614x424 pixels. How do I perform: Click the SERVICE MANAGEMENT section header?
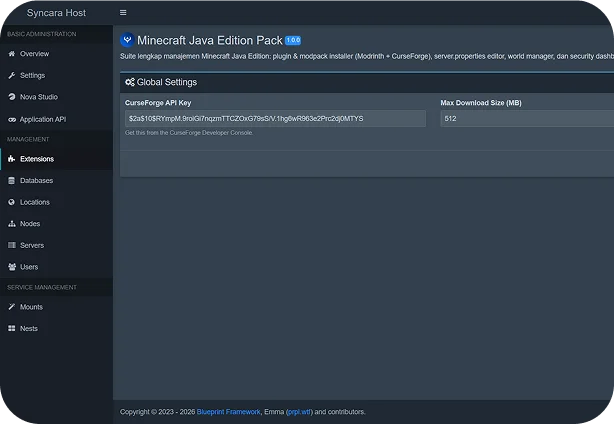[x=42, y=287]
